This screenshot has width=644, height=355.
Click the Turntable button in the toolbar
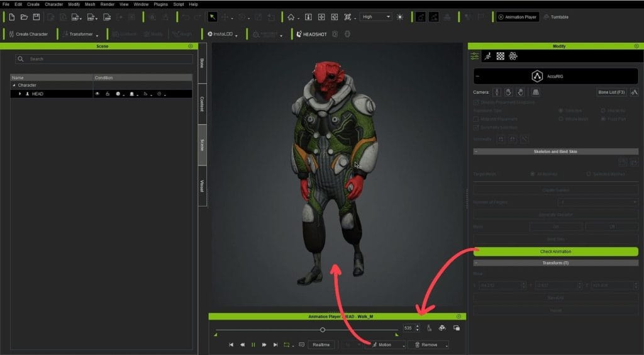[555, 17]
